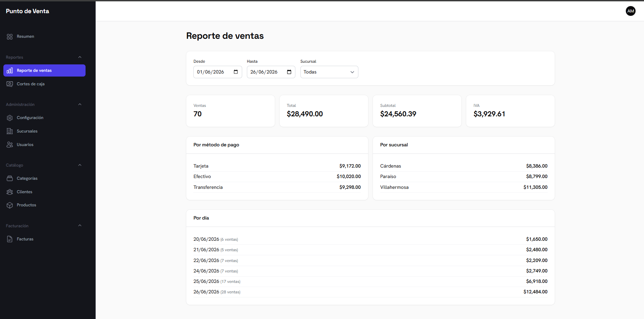Collapse the Reportes sidebar section
This screenshot has height=319, width=644.
pyautogui.click(x=80, y=57)
